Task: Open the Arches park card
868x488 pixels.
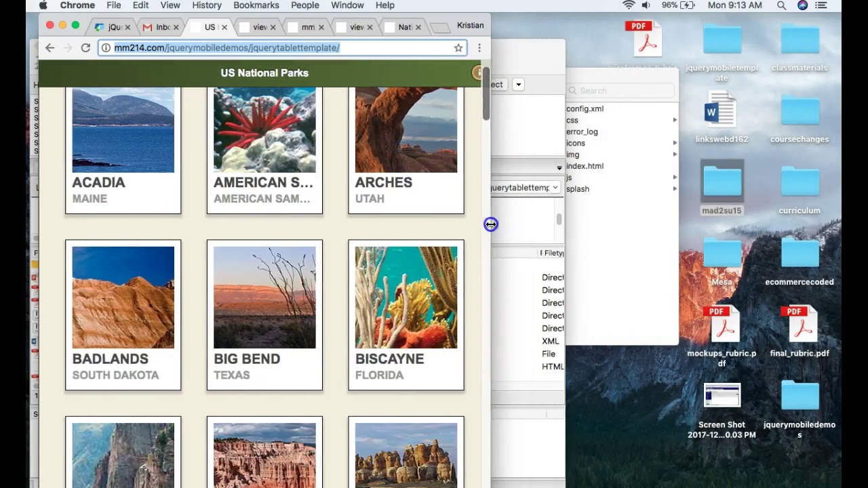Action: [406, 150]
